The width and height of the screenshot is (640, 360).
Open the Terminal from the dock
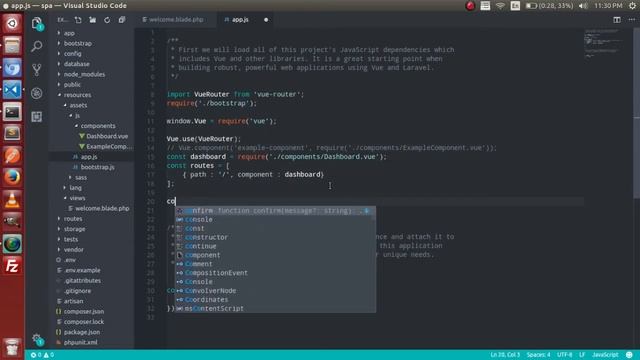pos(12,112)
